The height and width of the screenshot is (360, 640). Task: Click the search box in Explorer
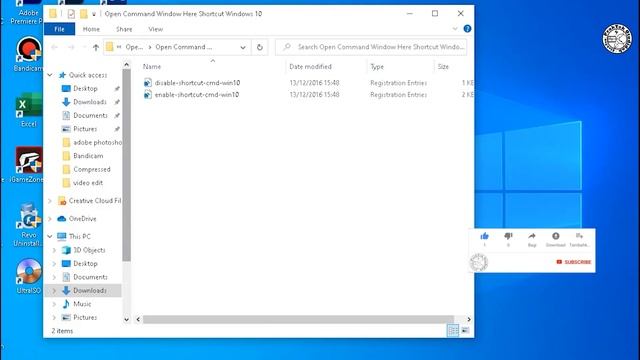pyautogui.click(x=371, y=47)
